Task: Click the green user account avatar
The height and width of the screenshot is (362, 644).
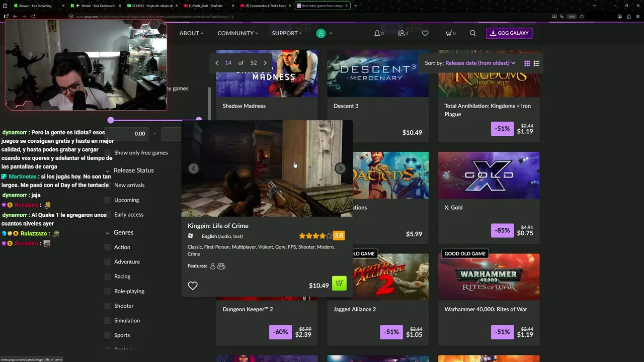Action: click(321, 33)
